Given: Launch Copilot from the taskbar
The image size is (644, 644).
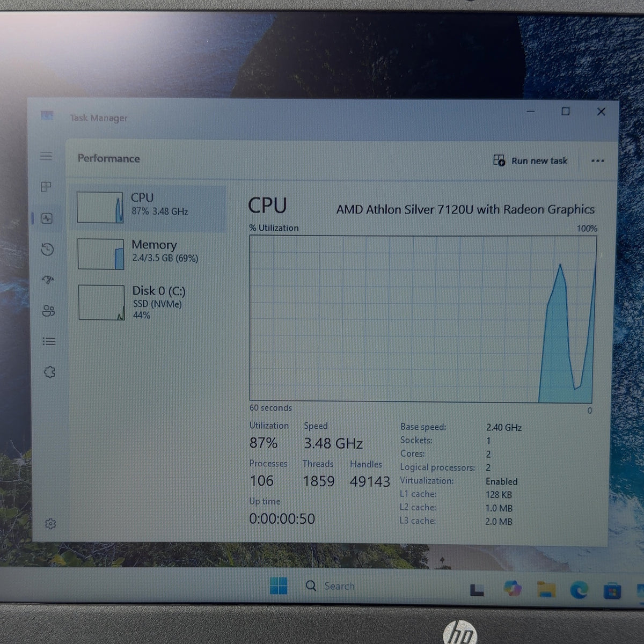Looking at the screenshot, I should 512,589.
